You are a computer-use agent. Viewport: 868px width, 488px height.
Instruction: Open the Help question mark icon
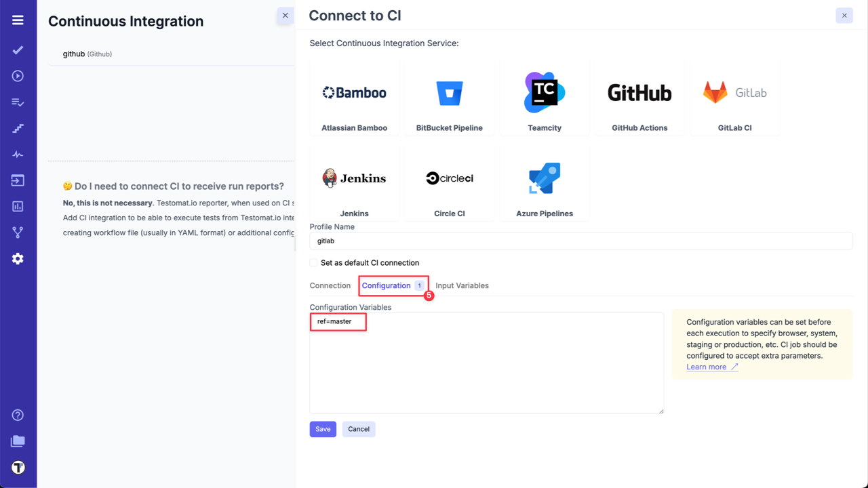(x=18, y=415)
